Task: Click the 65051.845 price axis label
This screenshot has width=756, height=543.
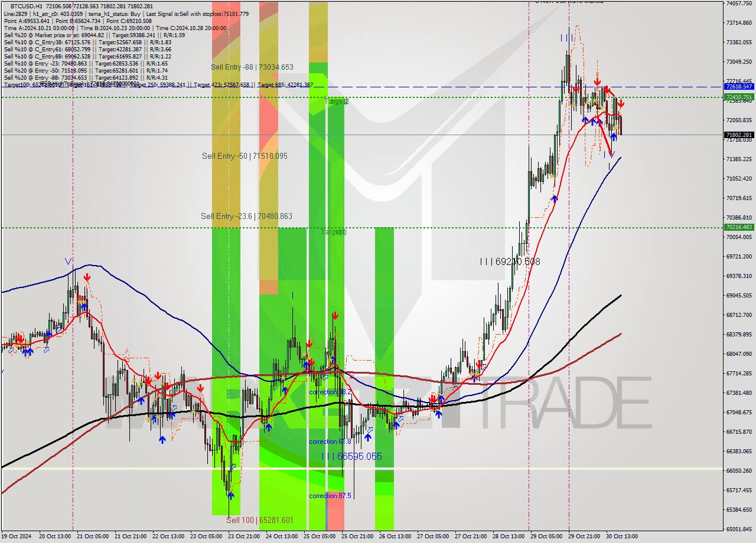Action: click(x=739, y=529)
